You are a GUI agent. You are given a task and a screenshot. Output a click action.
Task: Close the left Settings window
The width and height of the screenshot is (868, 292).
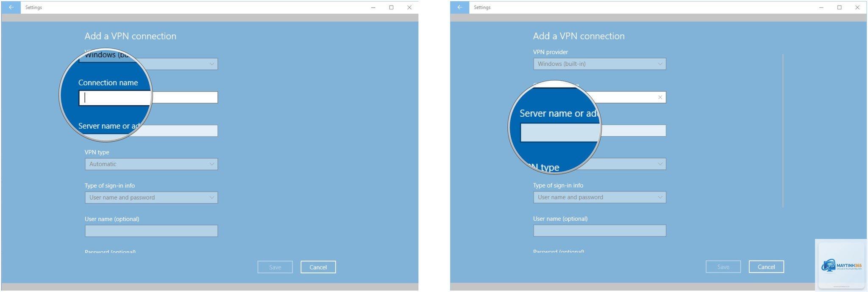pos(409,7)
